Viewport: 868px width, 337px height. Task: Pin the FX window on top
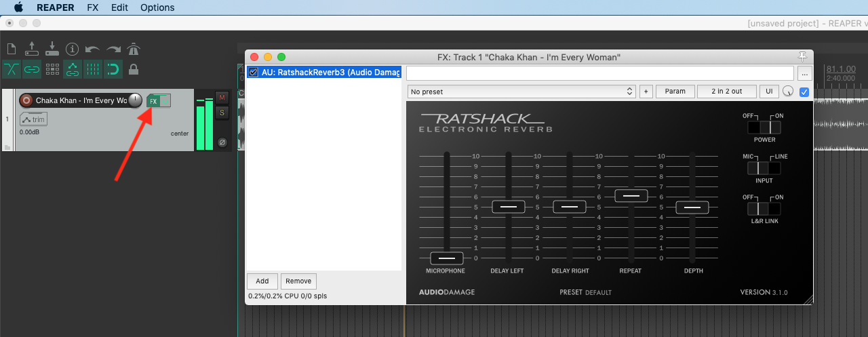(x=803, y=56)
